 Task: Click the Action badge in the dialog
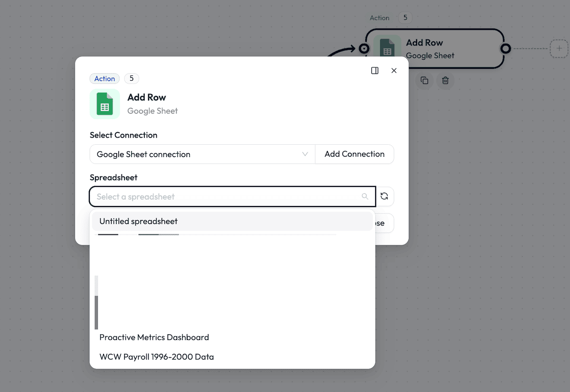click(x=104, y=79)
